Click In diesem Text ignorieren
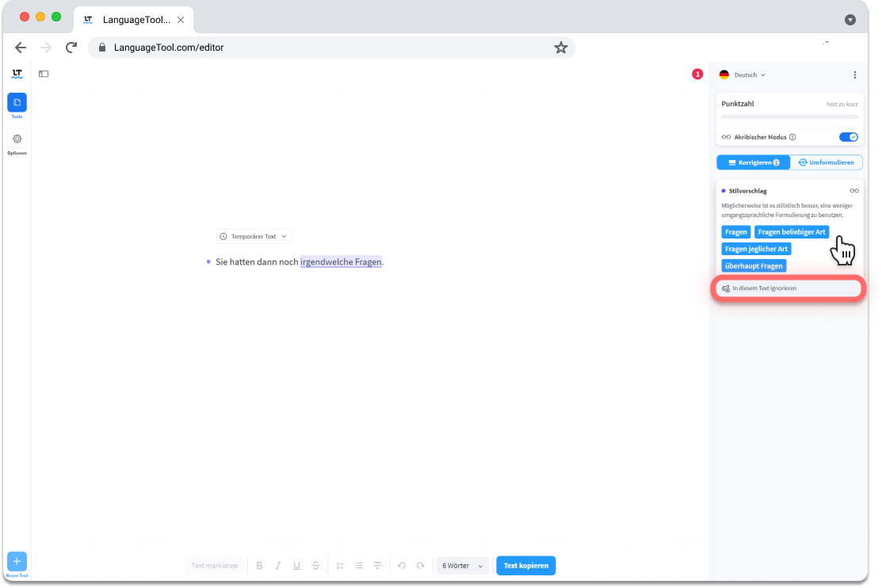886x588 pixels. 789,288
